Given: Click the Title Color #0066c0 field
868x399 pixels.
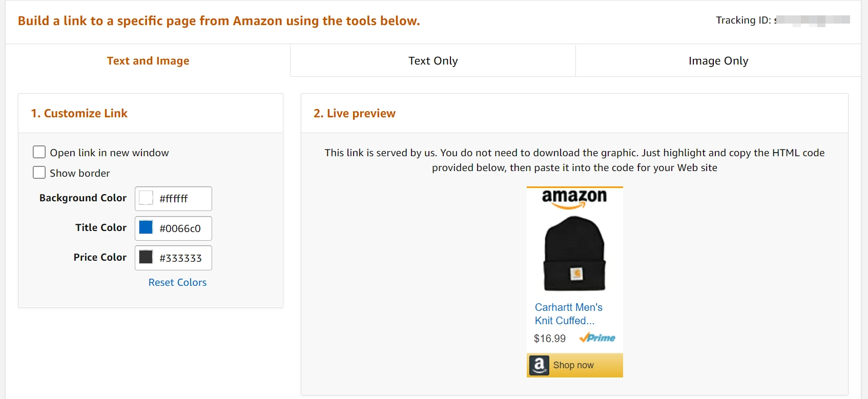Looking at the screenshot, I should [x=173, y=228].
